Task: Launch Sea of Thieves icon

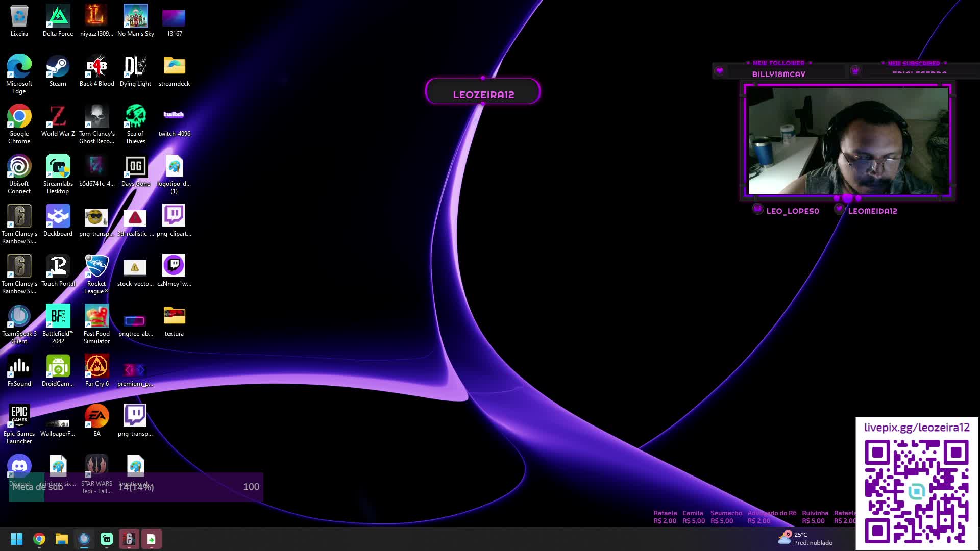Action: click(135, 124)
